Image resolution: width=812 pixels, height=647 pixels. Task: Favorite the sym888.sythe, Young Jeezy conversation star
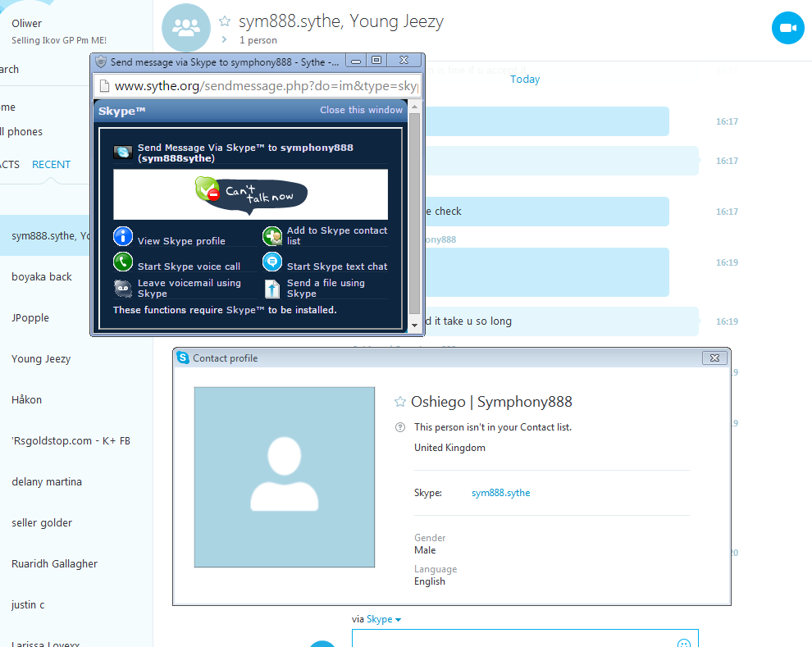click(x=225, y=21)
